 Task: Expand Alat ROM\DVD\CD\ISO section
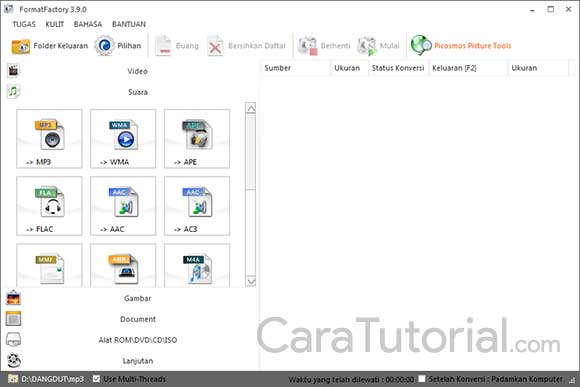point(138,340)
